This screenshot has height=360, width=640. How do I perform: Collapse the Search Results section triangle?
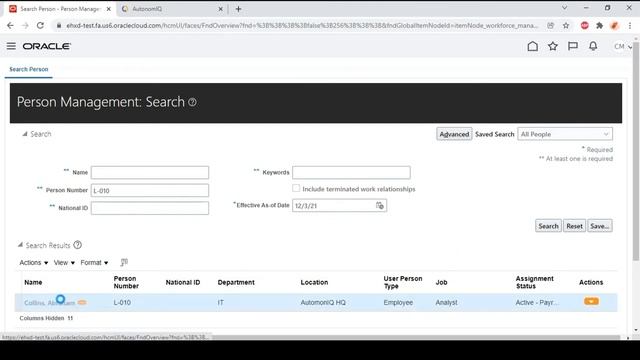pyautogui.click(x=20, y=245)
